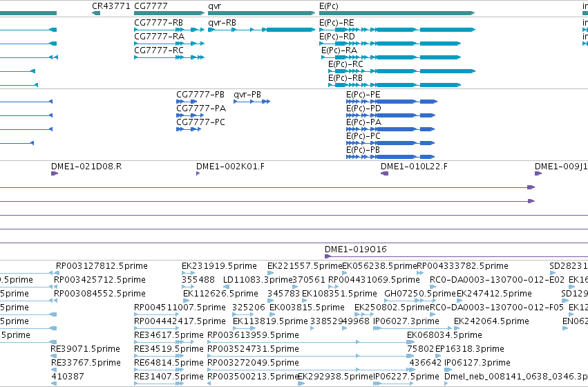Viewport: 588px width, 387px height.
Task: Select the qvr-RB transcript label
Action: (x=222, y=23)
